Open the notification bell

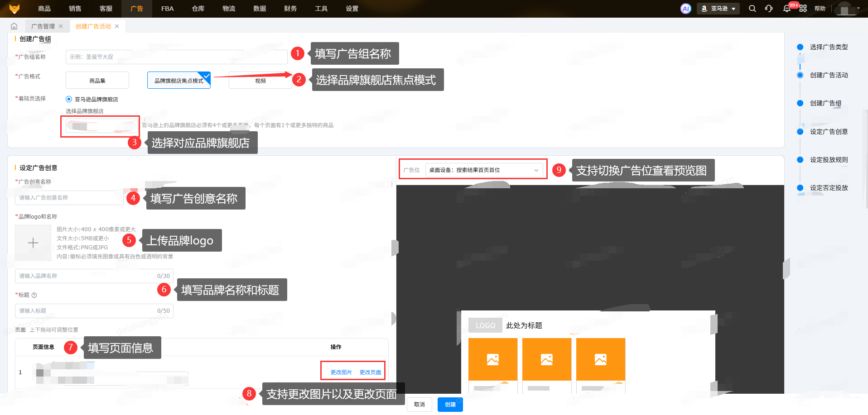pos(787,9)
